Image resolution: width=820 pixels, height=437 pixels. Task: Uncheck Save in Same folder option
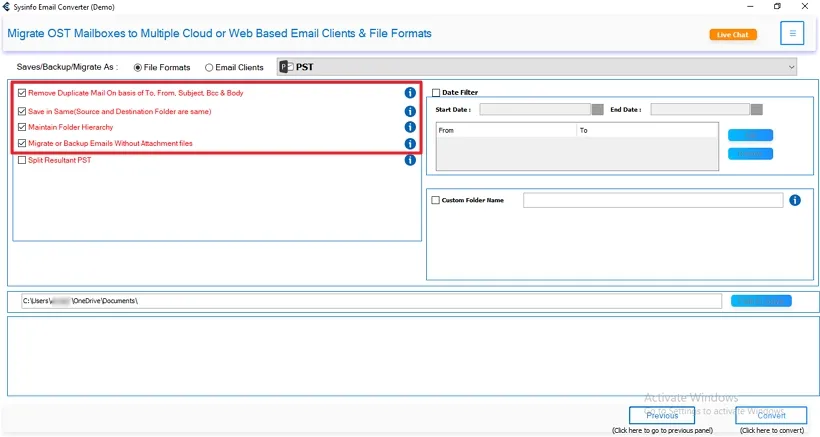(x=22, y=111)
